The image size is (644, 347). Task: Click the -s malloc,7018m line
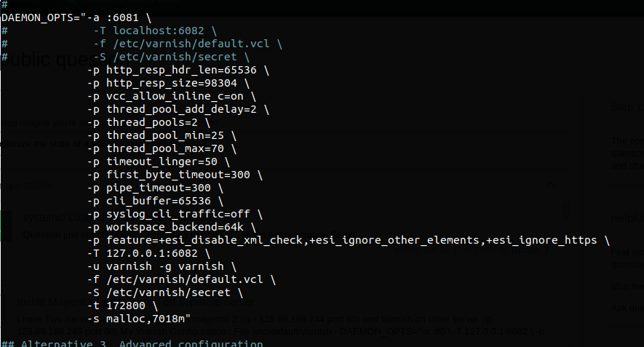click(139, 319)
